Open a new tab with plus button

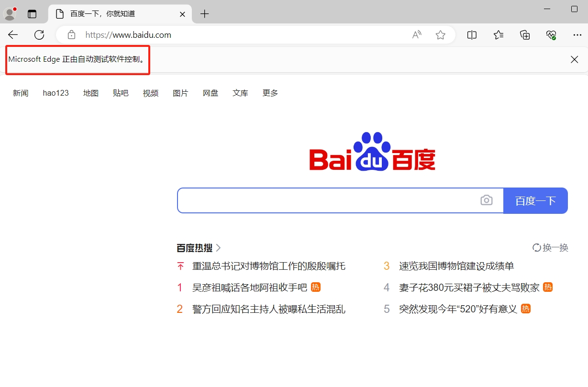tap(205, 14)
